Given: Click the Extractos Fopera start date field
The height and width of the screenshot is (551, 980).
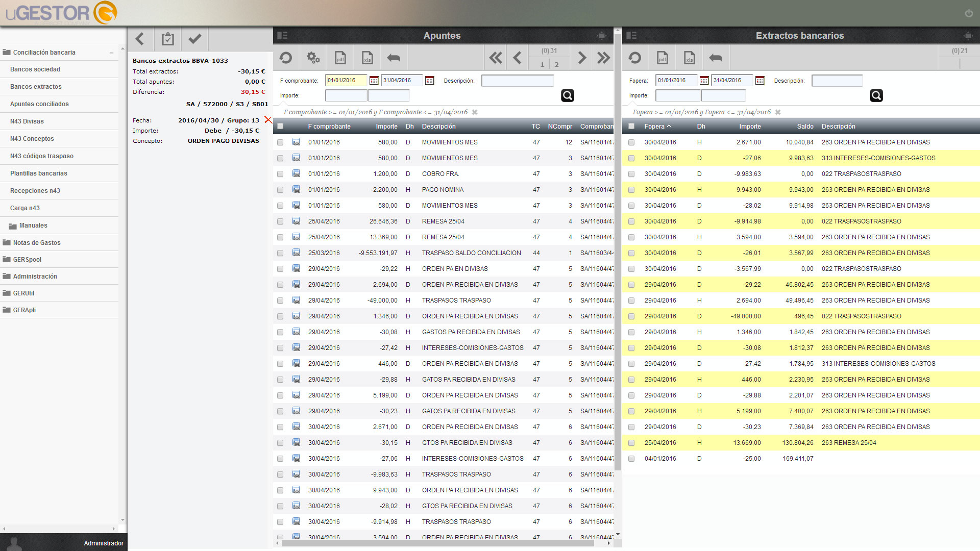Looking at the screenshot, I should pyautogui.click(x=676, y=81).
